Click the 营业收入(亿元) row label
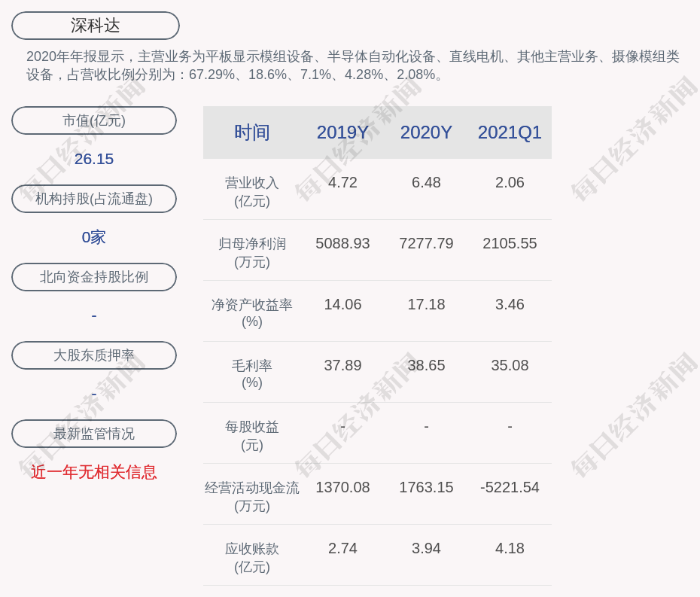700x597 pixels. [x=251, y=191]
